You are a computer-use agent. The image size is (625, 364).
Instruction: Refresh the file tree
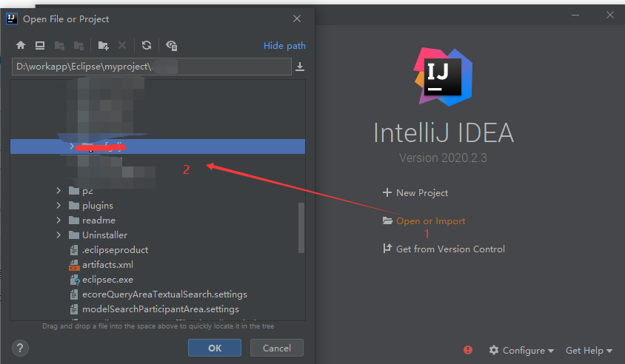147,45
